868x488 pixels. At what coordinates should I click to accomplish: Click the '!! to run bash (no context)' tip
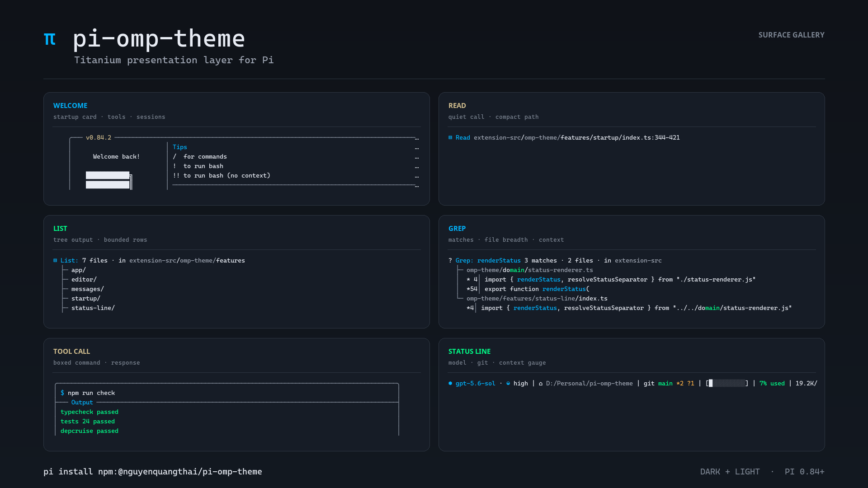coord(222,175)
